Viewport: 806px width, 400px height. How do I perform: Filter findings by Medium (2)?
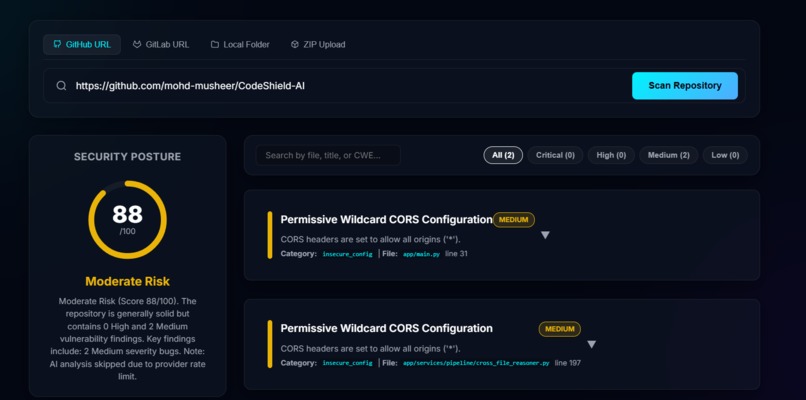[669, 155]
